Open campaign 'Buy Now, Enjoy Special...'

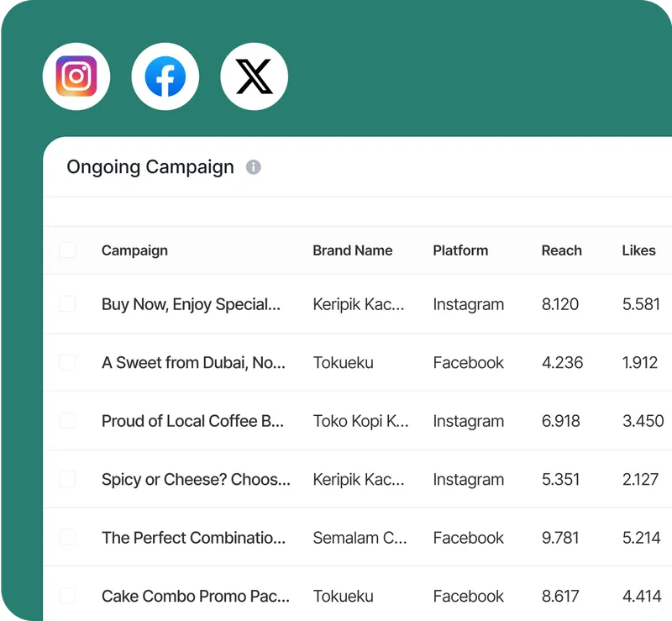[x=192, y=304]
